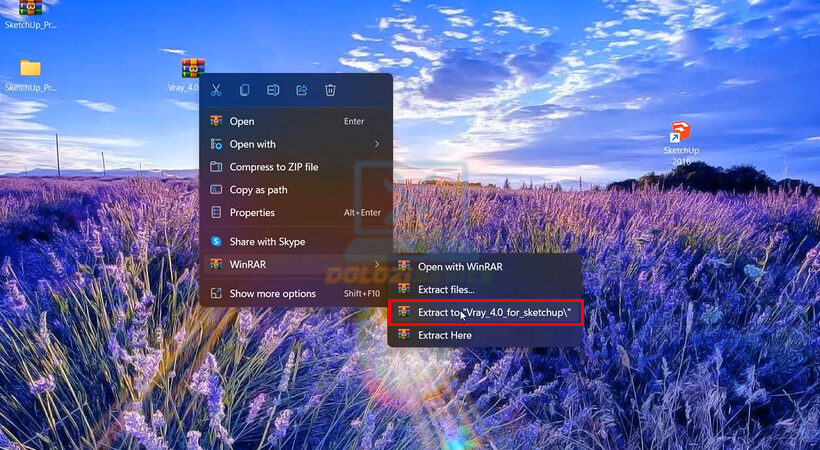Select Share with Skype
The height and width of the screenshot is (450, 820).
pyautogui.click(x=267, y=241)
